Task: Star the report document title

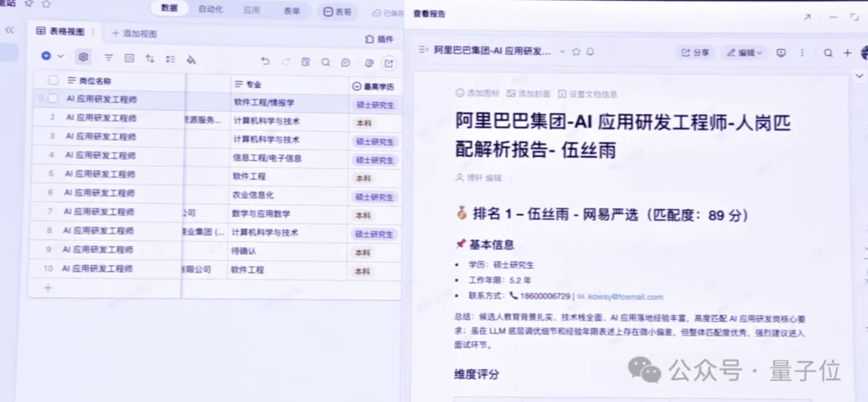Action: tap(576, 51)
